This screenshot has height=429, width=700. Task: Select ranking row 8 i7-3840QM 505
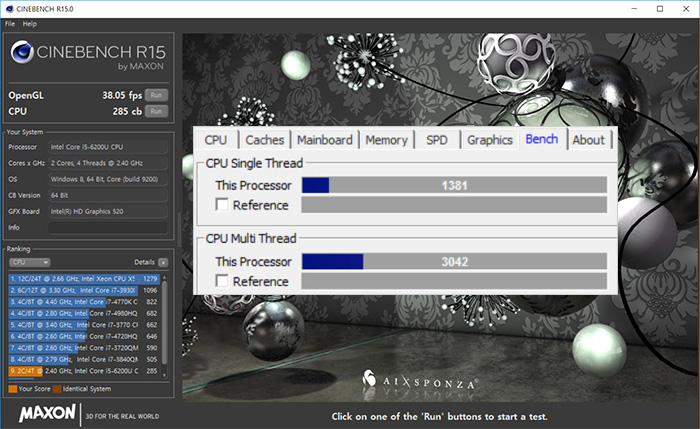coord(84,359)
